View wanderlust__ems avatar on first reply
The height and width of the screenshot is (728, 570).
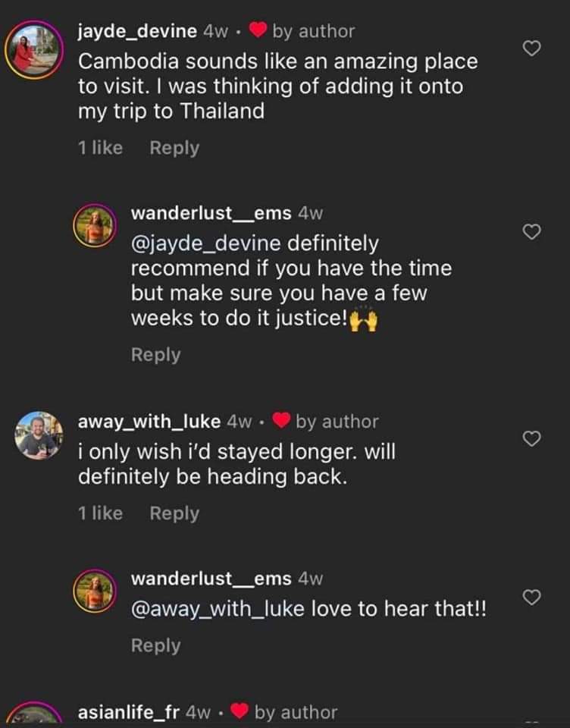pyautogui.click(x=93, y=226)
